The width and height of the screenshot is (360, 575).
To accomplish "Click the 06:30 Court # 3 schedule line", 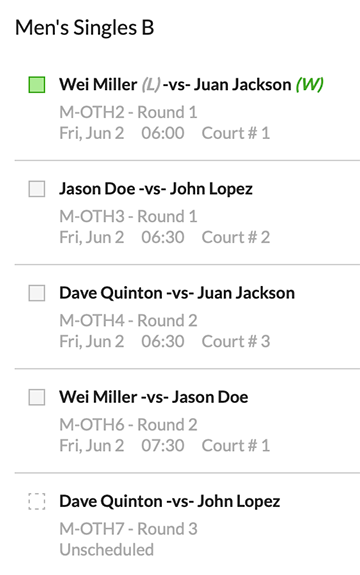I will pyautogui.click(x=165, y=342).
